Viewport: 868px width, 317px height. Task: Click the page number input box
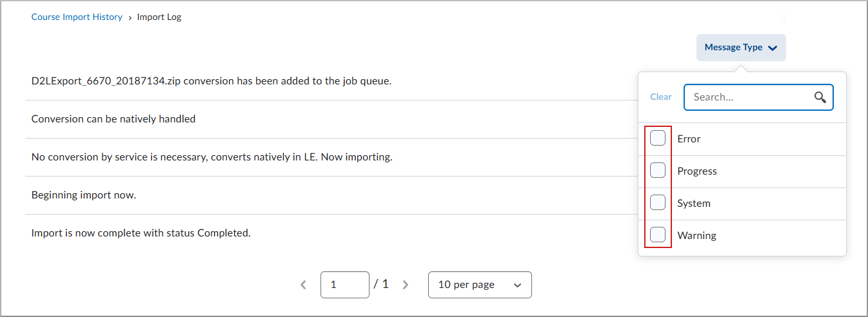[344, 285]
